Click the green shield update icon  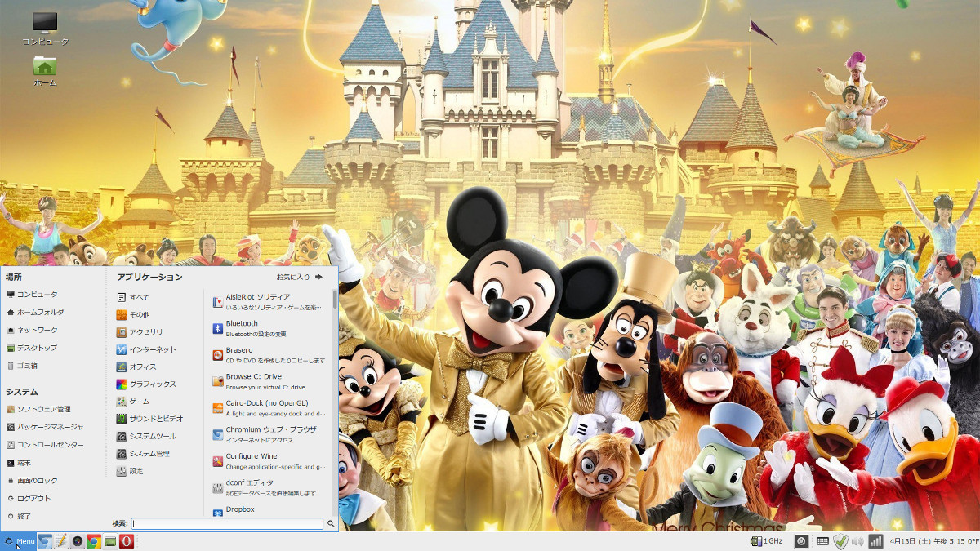coord(840,541)
